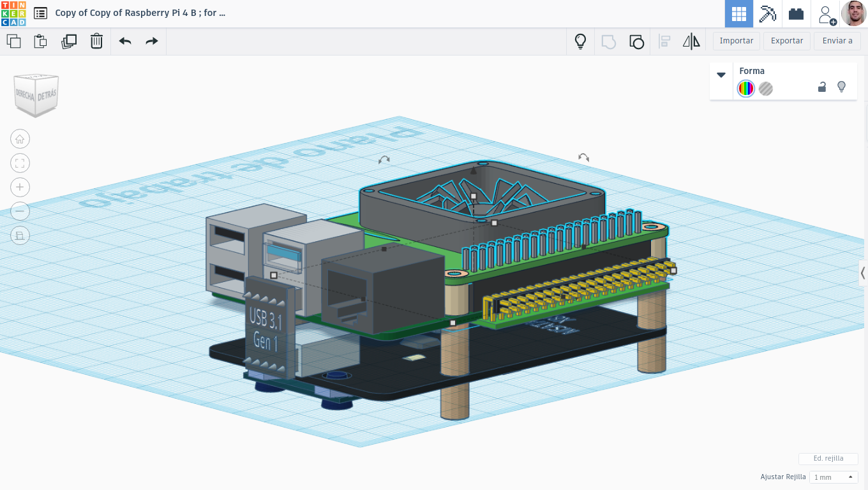Click the left rotation arrow handle
The image size is (868, 490).
coord(384,160)
